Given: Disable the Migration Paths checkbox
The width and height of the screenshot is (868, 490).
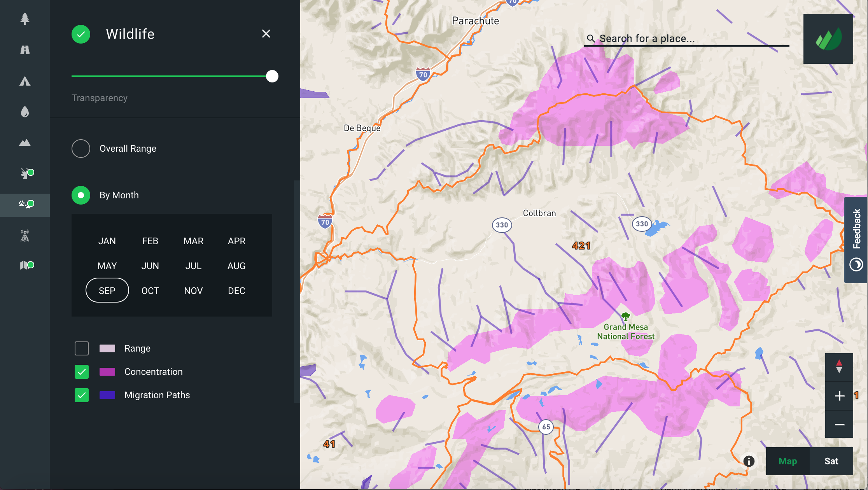Looking at the screenshot, I should (82, 395).
